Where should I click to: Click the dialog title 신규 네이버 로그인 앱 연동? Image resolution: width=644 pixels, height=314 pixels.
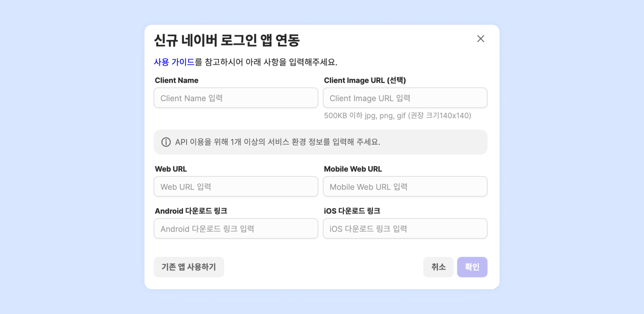point(227,40)
